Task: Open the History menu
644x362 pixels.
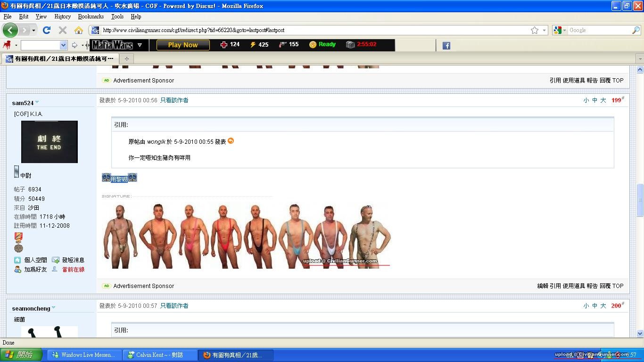Action: 62,16
